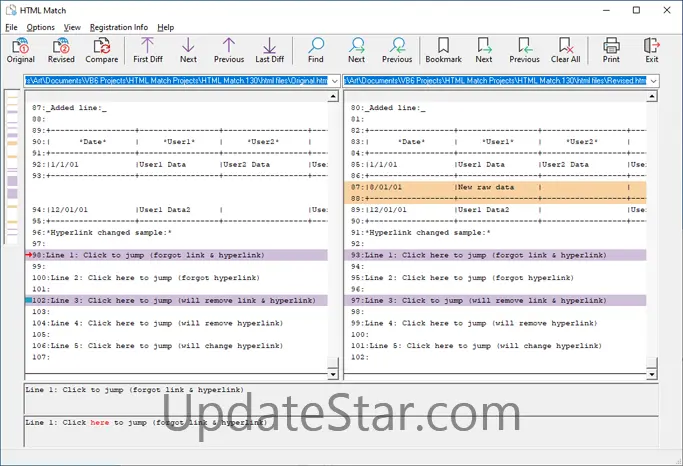Click the Exit toolbar icon
The image size is (683, 466).
point(652,51)
